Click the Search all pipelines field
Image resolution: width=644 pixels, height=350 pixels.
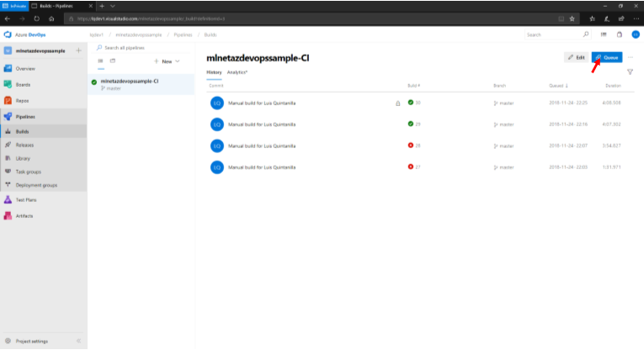[139, 48]
